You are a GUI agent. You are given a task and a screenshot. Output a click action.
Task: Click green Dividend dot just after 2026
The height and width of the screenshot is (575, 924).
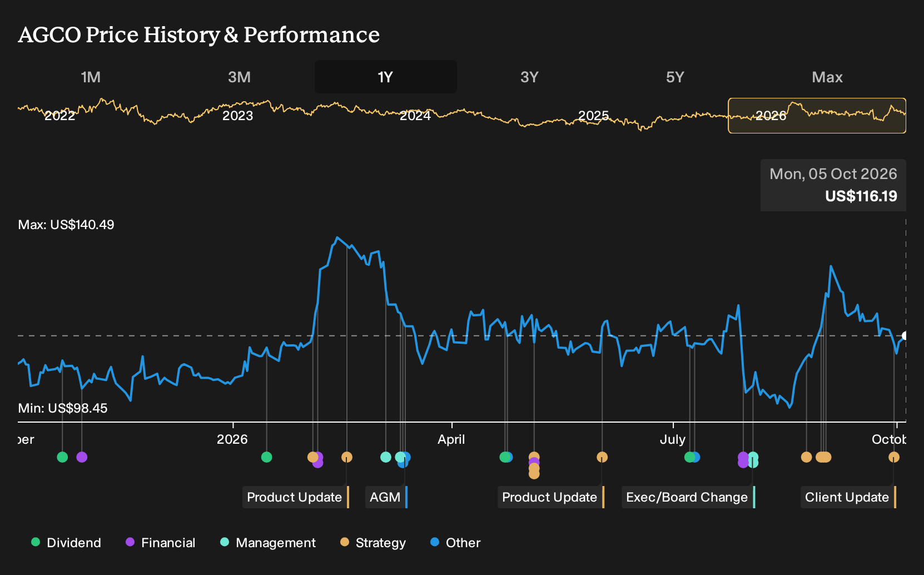[x=266, y=457]
